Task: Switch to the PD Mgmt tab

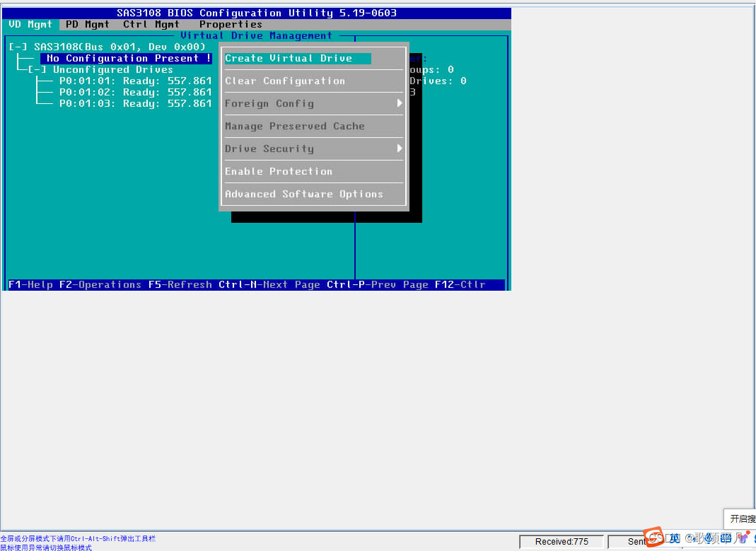Action: (x=87, y=24)
